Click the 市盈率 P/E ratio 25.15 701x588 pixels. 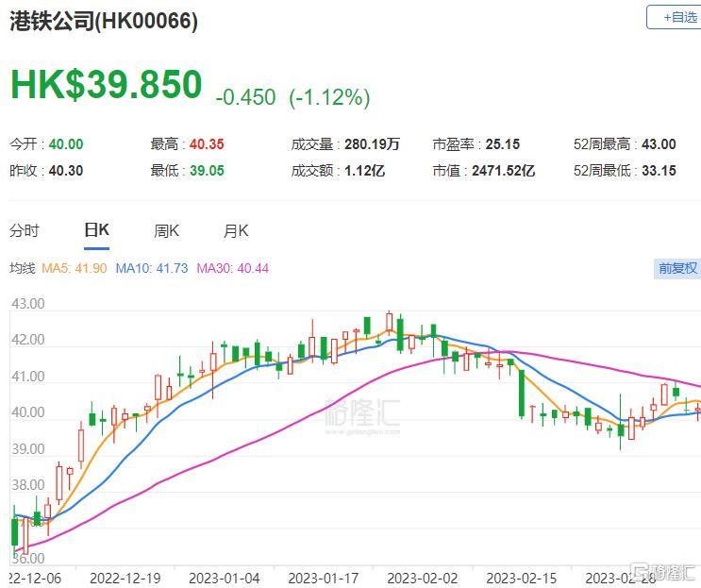click(x=503, y=144)
